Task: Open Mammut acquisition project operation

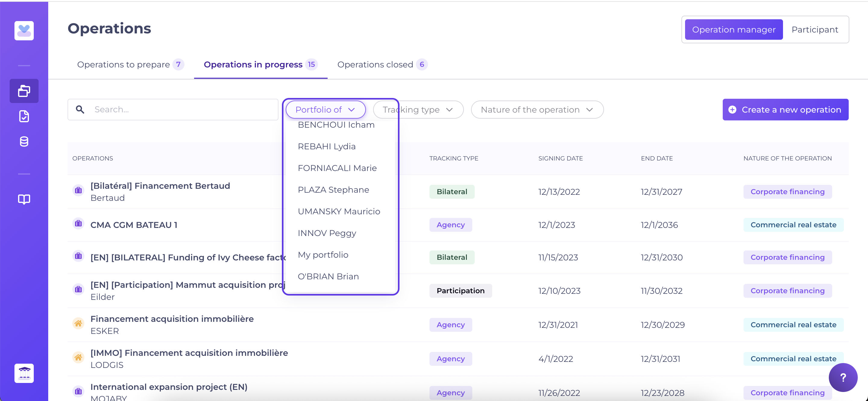Action: pyautogui.click(x=188, y=285)
